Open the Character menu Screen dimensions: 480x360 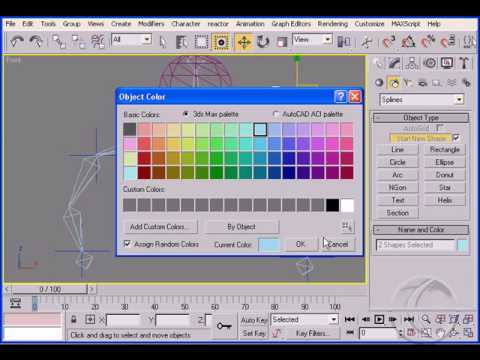186,24
